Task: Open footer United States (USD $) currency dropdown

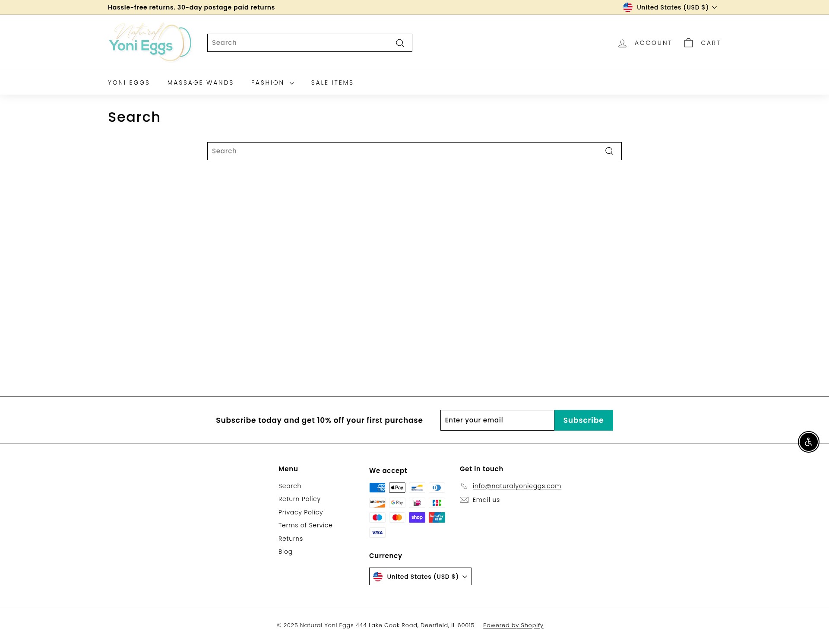Action: coord(420,577)
